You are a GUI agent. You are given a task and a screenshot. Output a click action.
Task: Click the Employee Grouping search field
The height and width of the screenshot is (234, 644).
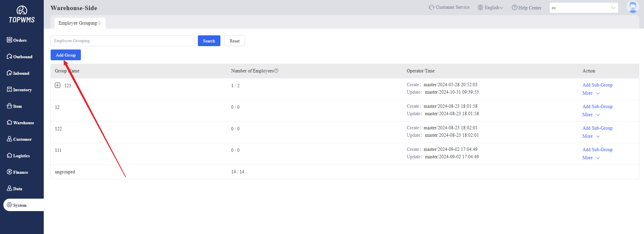tap(122, 41)
